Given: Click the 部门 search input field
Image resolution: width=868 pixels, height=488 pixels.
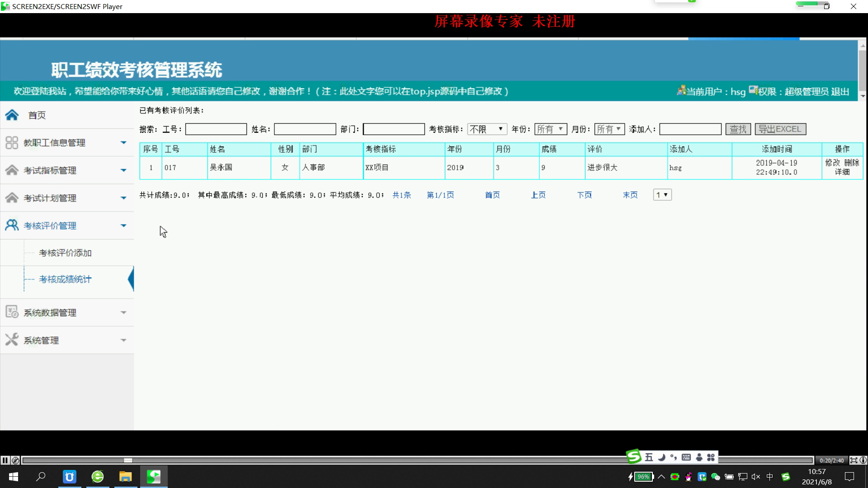Looking at the screenshot, I should [x=394, y=129].
